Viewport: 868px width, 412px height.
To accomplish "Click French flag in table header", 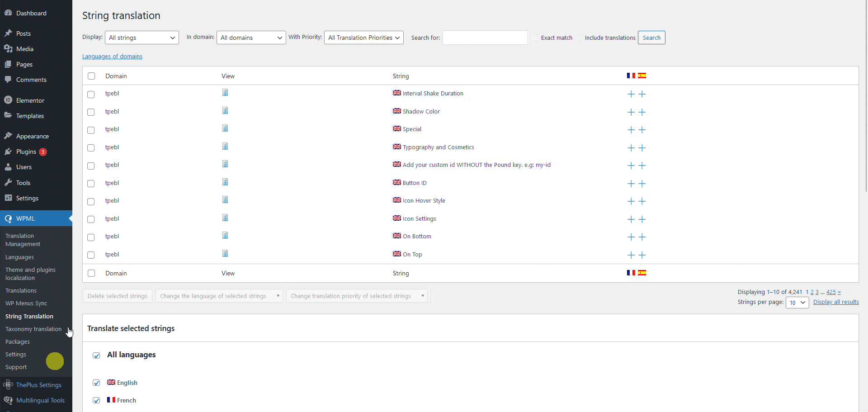I will tap(631, 76).
